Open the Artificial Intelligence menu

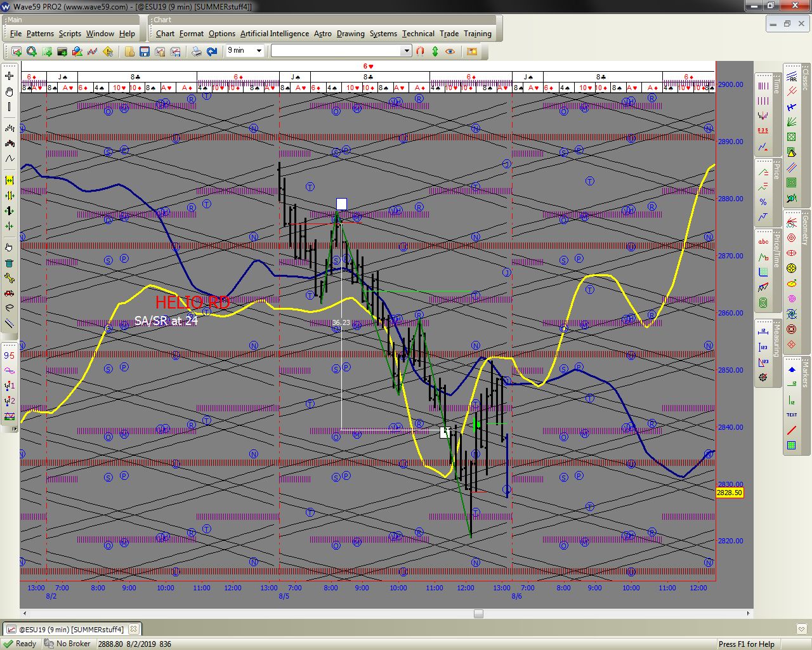pyautogui.click(x=275, y=34)
